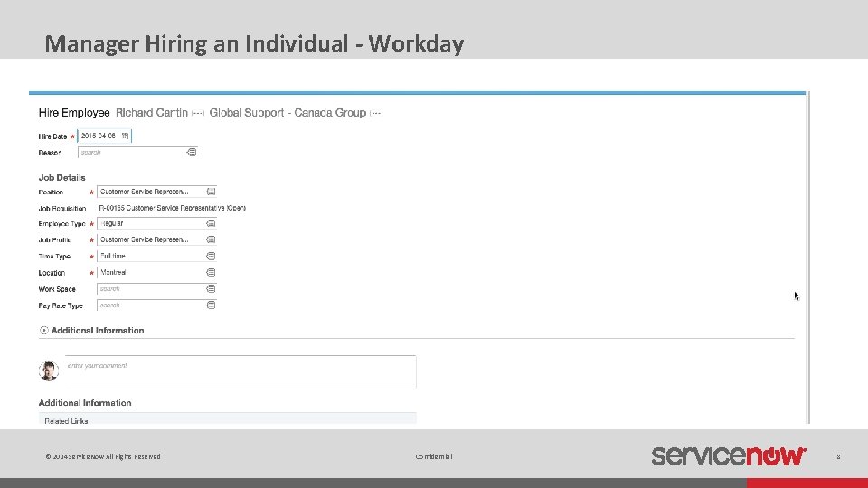Click the R-00165 Customer Service Representative requisition

click(x=172, y=208)
